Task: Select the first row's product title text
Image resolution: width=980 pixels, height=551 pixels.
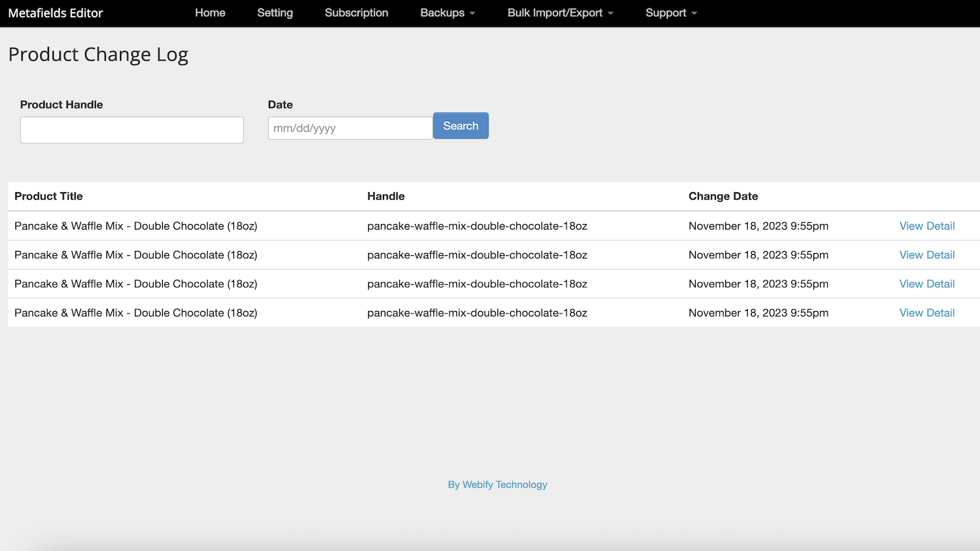Action: 136,226
